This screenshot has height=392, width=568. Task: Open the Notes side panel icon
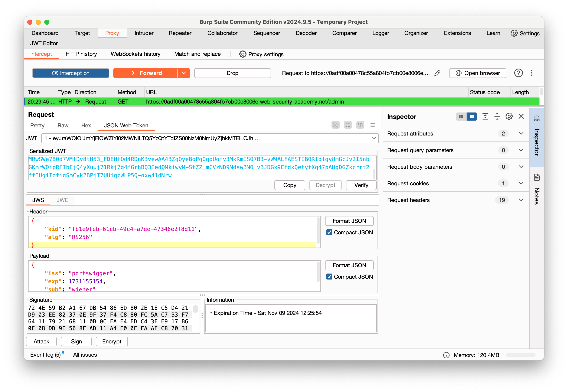click(x=536, y=177)
